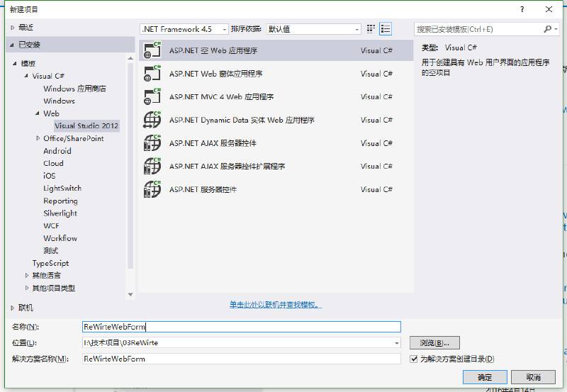This screenshot has width=567, height=392.
Task: Click the 取消 button
Action: pyautogui.click(x=534, y=377)
